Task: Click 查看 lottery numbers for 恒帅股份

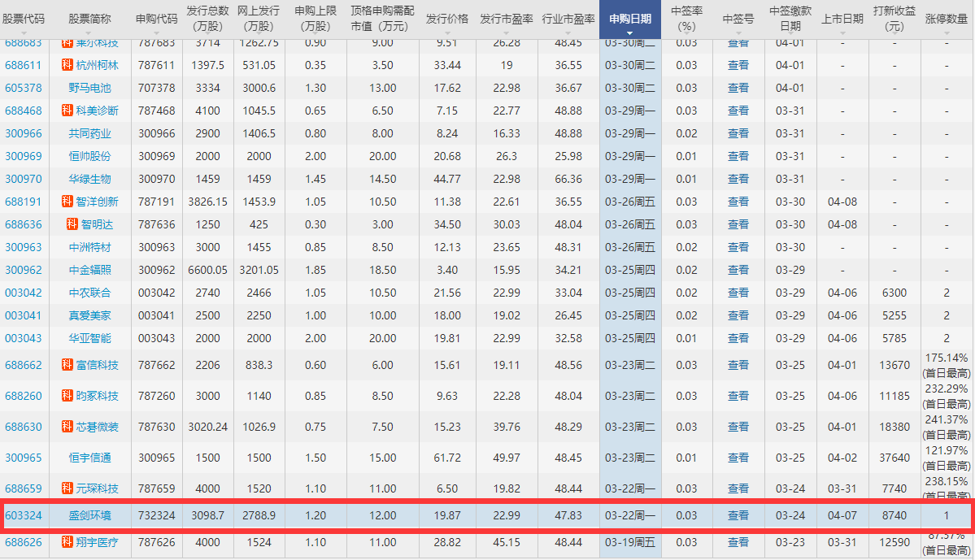Action: pos(738,156)
